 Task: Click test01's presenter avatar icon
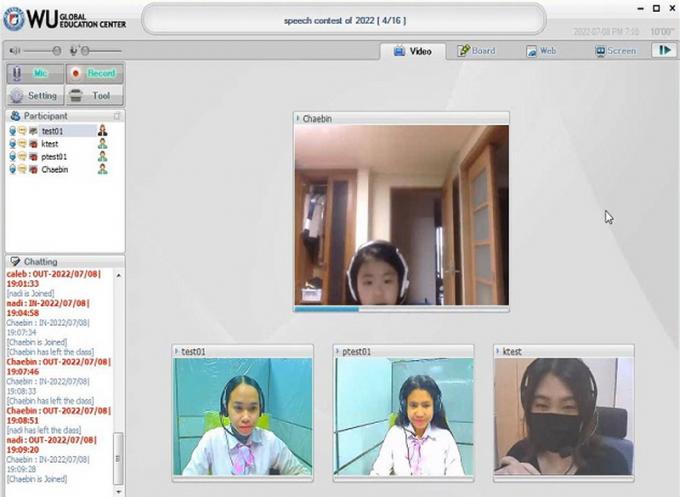coord(102,131)
